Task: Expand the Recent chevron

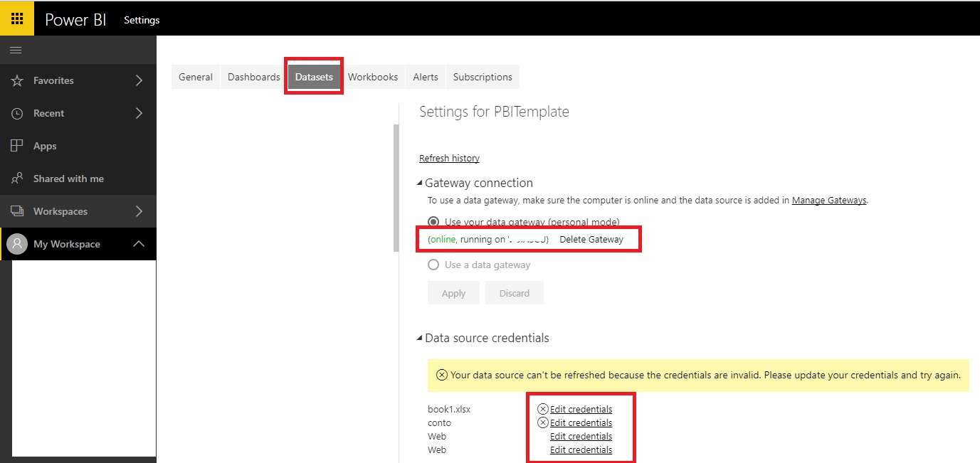Action: tap(139, 114)
